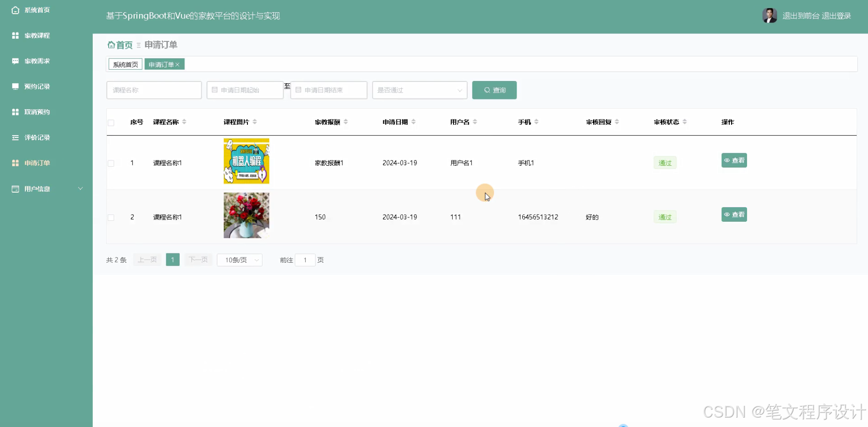Tick the checkbox for row 2
Screen dimensions: 868x427
pos(111,217)
